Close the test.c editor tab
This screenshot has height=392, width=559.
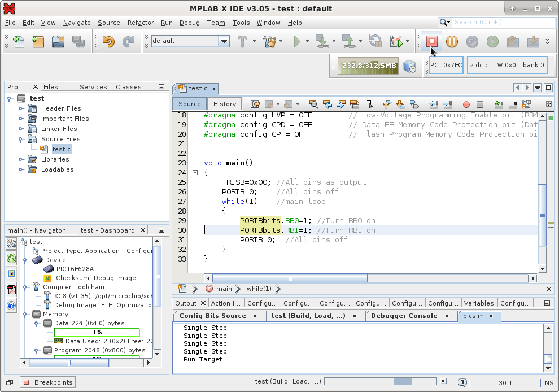(x=214, y=89)
